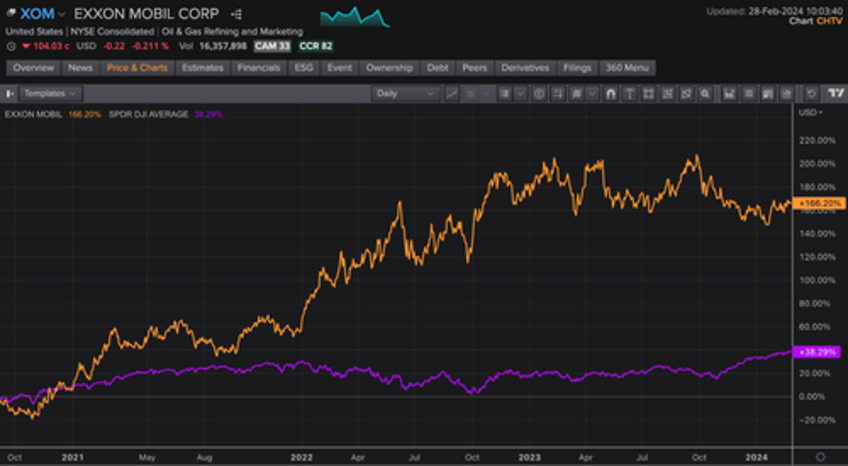Click the teal sparkline mini chart thumbnail
Screen dimensions: 848x466
tap(355, 17)
